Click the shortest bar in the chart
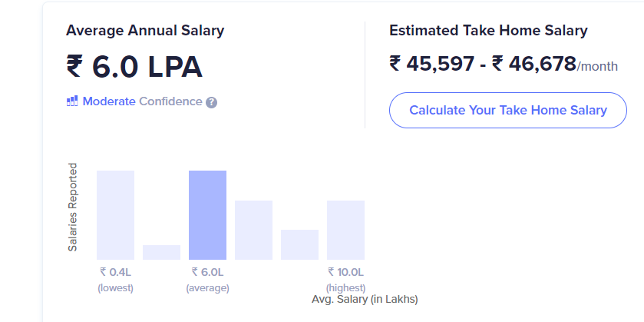 tap(161, 252)
